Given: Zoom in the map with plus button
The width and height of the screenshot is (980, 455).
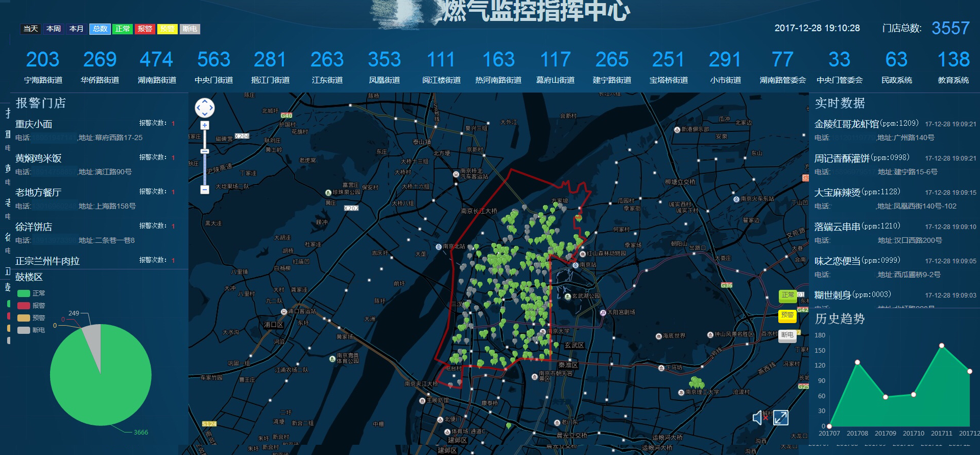Looking at the screenshot, I should pyautogui.click(x=205, y=125).
